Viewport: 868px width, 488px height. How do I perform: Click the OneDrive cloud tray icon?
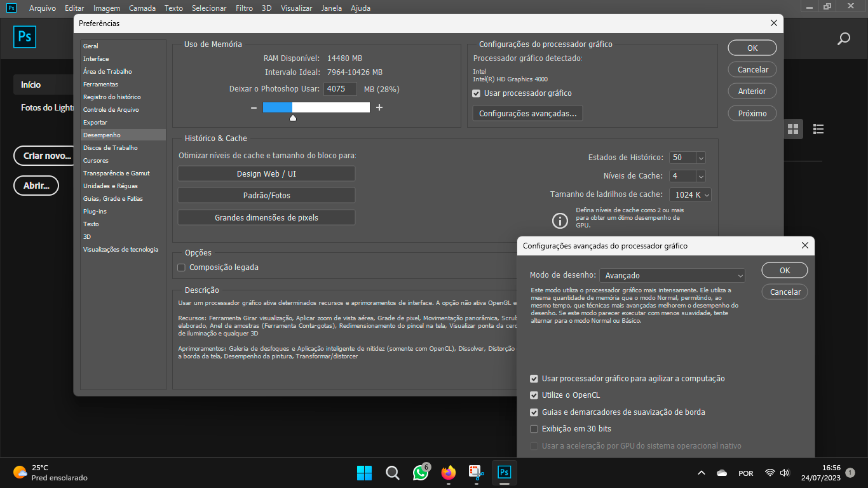click(x=721, y=473)
